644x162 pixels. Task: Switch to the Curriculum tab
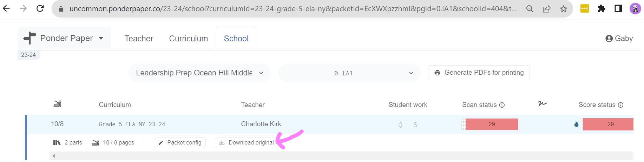pos(189,39)
